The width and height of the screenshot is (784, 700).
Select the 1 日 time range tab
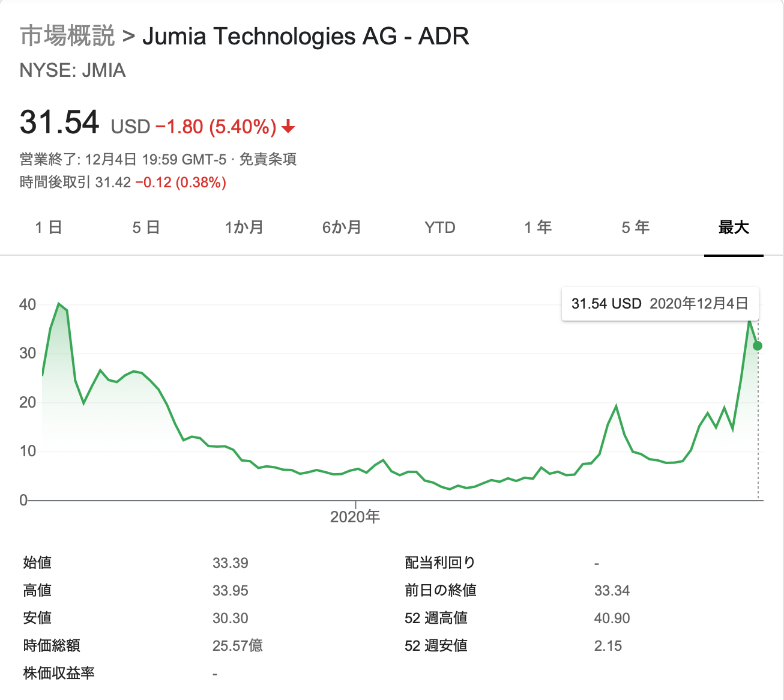pos(49,228)
